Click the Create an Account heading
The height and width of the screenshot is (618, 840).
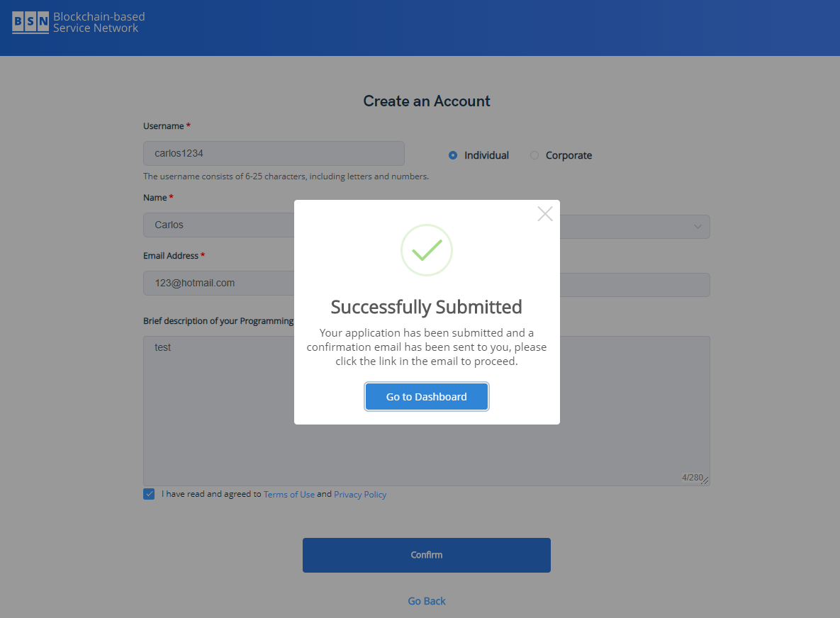pyautogui.click(x=427, y=101)
